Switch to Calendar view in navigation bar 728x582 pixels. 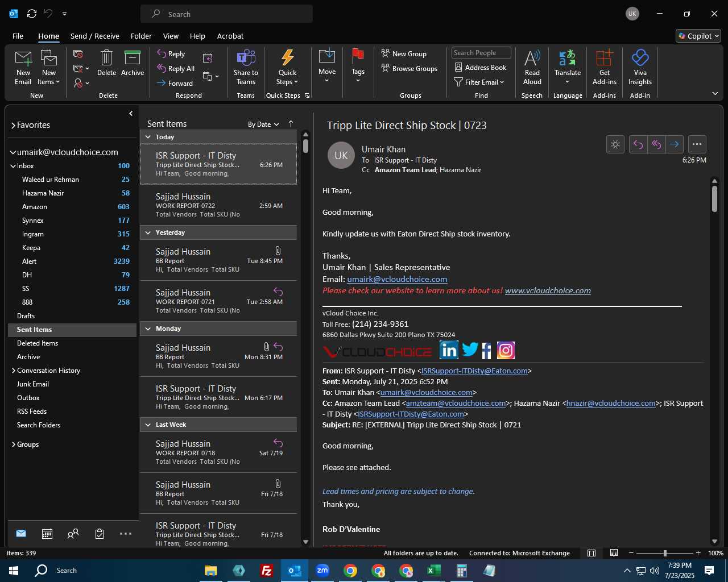point(47,534)
